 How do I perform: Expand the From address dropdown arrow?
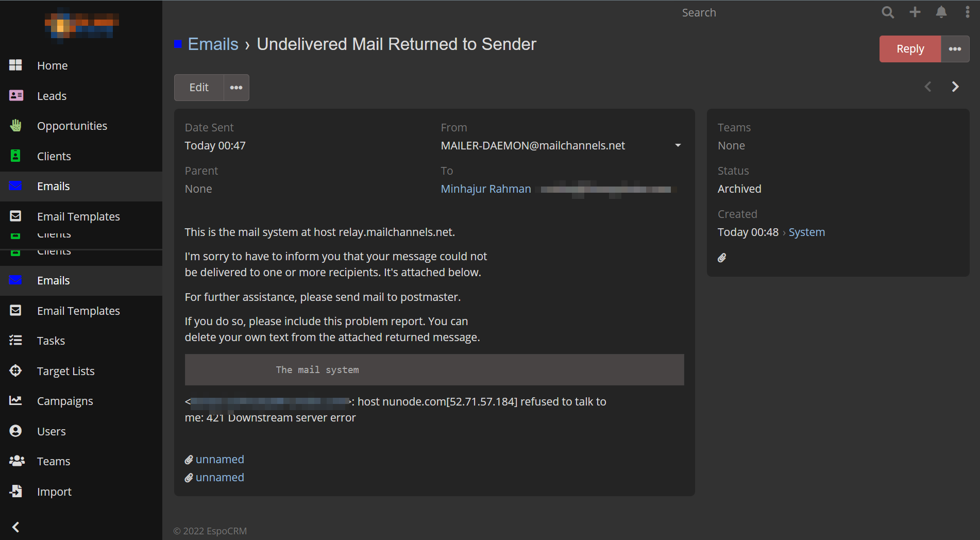678,146
